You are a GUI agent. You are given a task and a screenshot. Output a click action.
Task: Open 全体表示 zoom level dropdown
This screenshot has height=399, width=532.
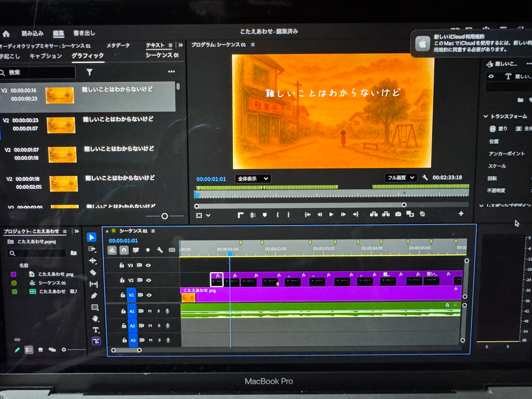(x=253, y=179)
